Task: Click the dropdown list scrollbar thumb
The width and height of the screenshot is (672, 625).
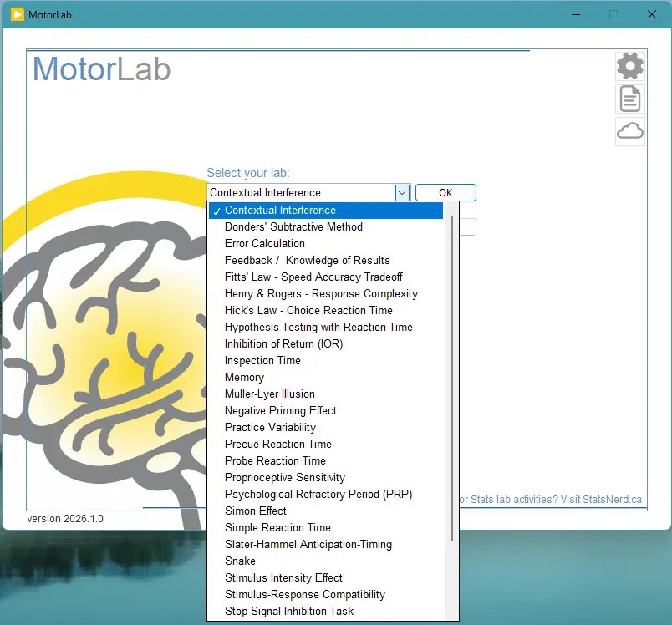Action: coord(452,379)
